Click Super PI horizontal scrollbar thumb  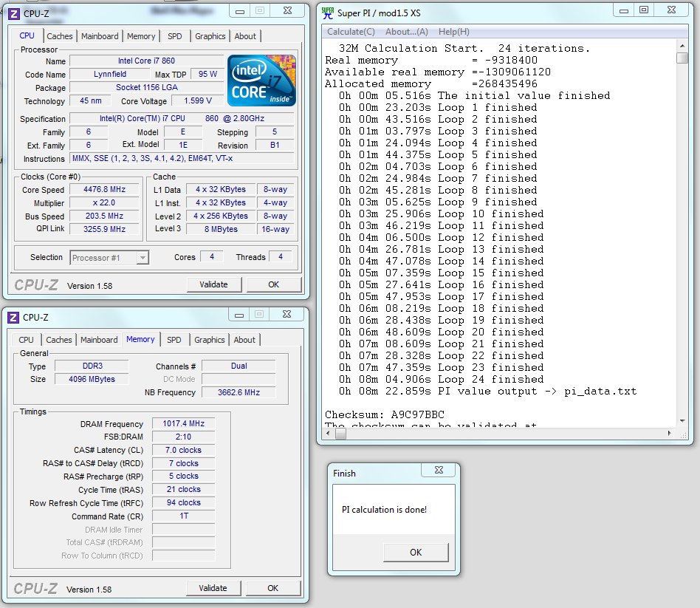341,434
